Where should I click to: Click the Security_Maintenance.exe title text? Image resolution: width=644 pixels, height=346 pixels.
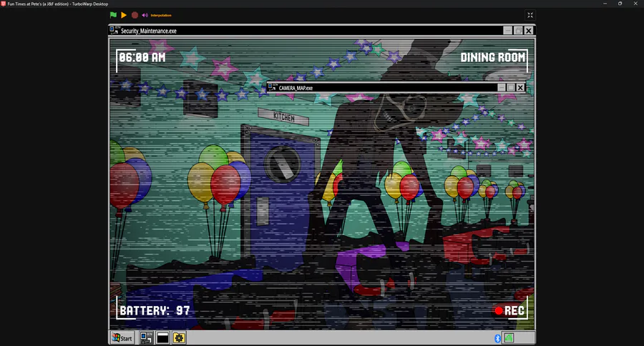coord(149,31)
